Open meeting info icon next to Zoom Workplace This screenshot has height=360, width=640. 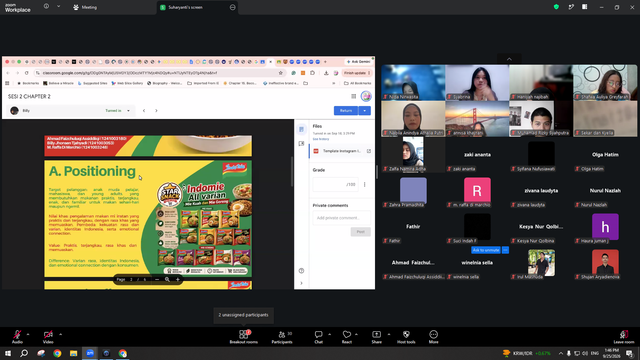[x=46, y=7]
